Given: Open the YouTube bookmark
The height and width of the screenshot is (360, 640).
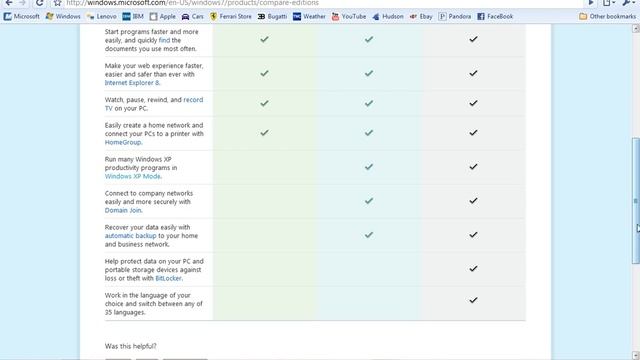Looking at the screenshot, I should click(349, 16).
